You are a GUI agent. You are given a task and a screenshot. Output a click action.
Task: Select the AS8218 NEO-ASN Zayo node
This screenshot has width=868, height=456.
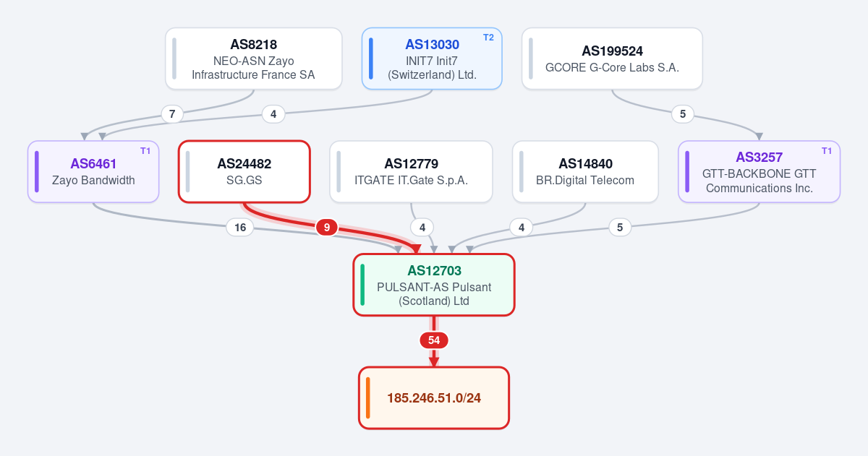coord(253,59)
